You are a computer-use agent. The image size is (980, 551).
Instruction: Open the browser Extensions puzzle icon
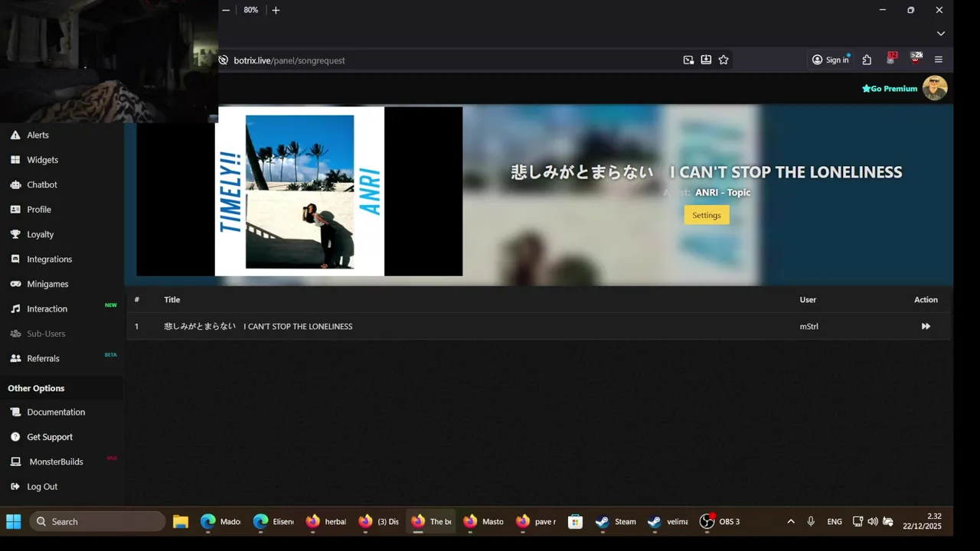click(x=867, y=60)
